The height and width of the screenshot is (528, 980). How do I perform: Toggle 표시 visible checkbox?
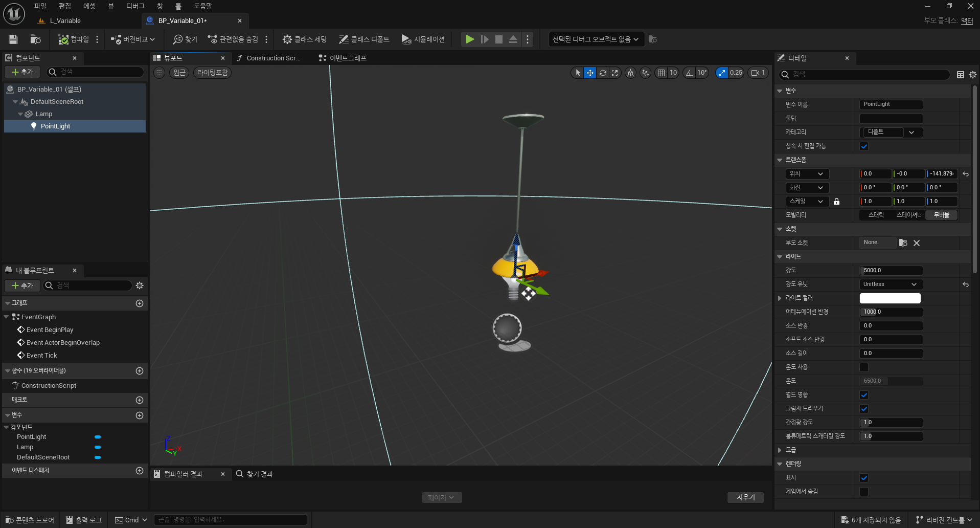[x=864, y=478]
